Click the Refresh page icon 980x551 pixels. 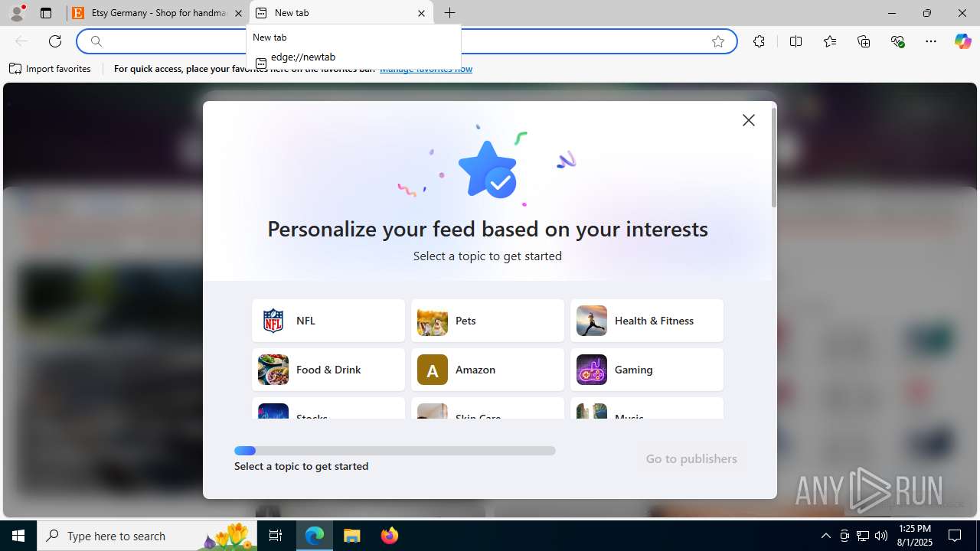pos(55,41)
